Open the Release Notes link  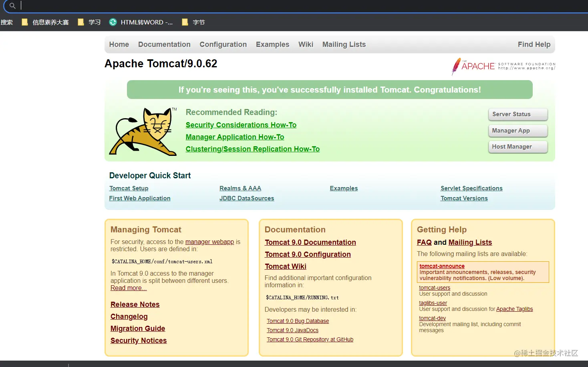pos(135,304)
